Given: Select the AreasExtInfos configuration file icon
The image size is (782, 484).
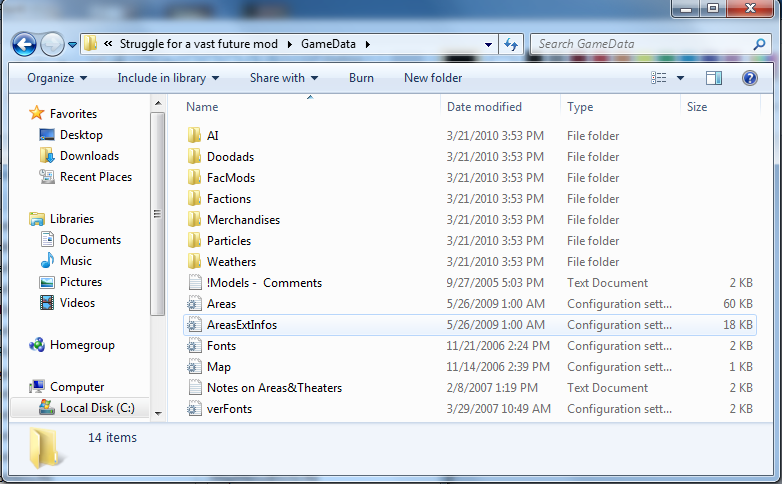Looking at the screenshot, I should (x=195, y=325).
